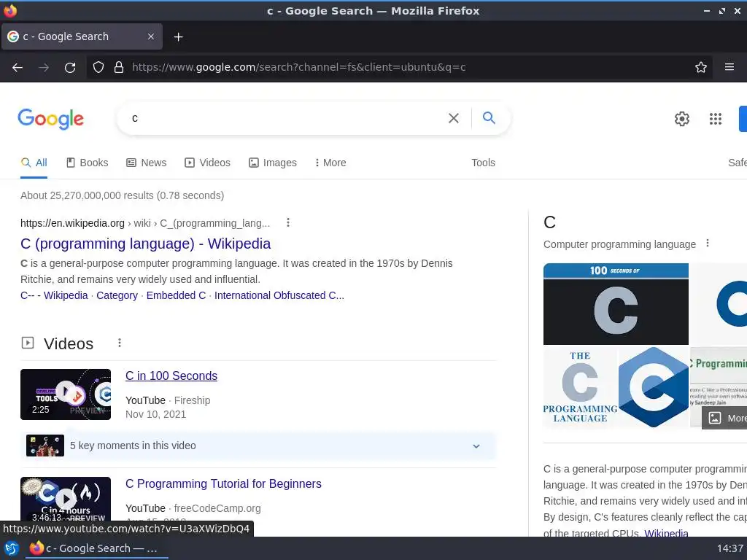Open the Category sitelink
Viewport: 747px width, 560px height.
[117, 295]
